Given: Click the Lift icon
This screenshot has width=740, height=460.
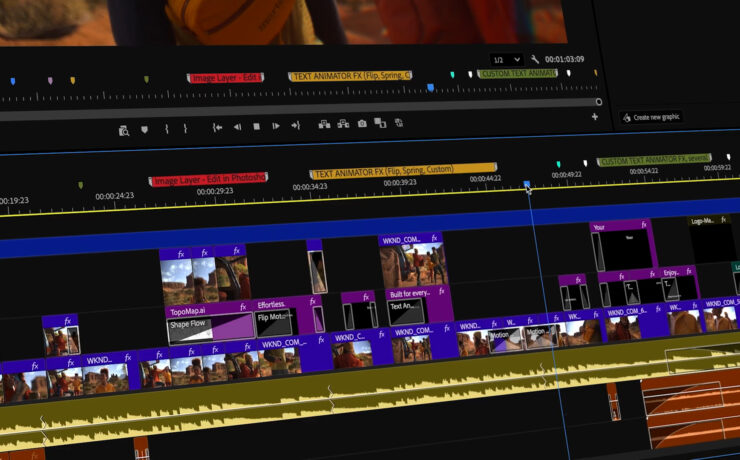Looking at the screenshot, I should pos(324,125).
